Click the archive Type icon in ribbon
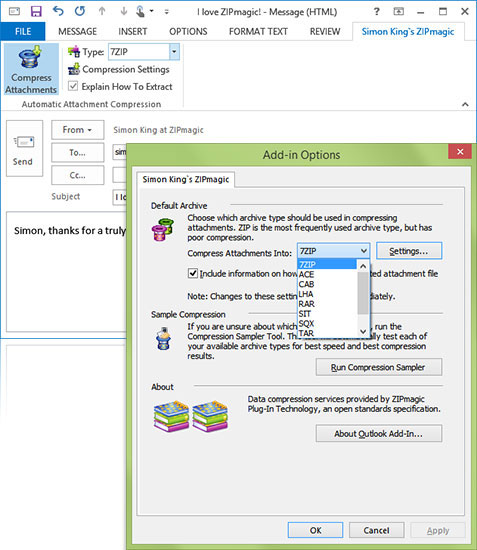477x550 pixels. [x=74, y=52]
